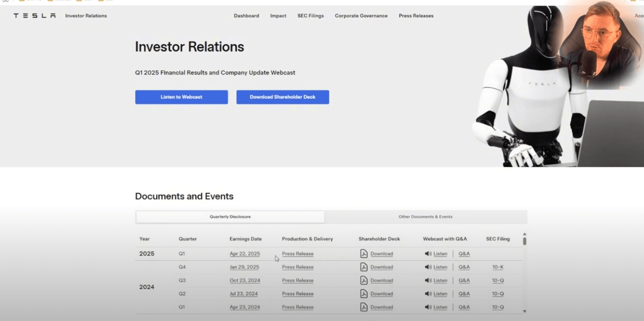The width and height of the screenshot is (644, 321).
Task: Click Listen link for Q1 2025 webcast
Action: point(440,254)
